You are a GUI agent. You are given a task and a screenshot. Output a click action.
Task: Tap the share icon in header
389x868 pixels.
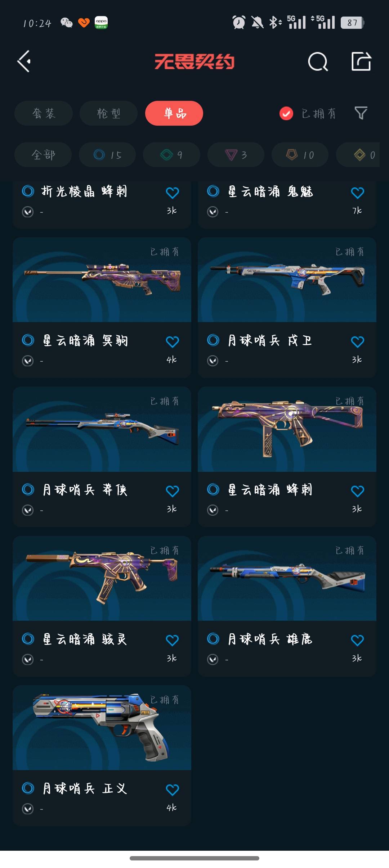(x=361, y=61)
